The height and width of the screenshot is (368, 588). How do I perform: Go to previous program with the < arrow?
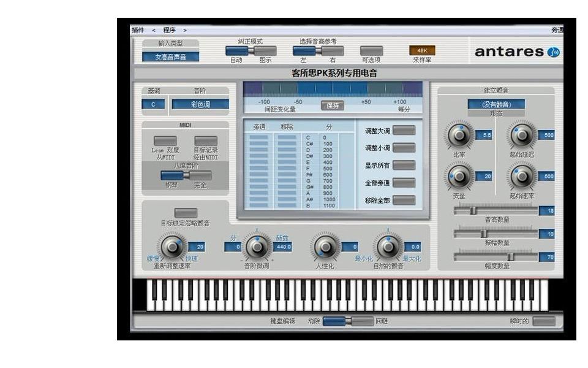154,31
